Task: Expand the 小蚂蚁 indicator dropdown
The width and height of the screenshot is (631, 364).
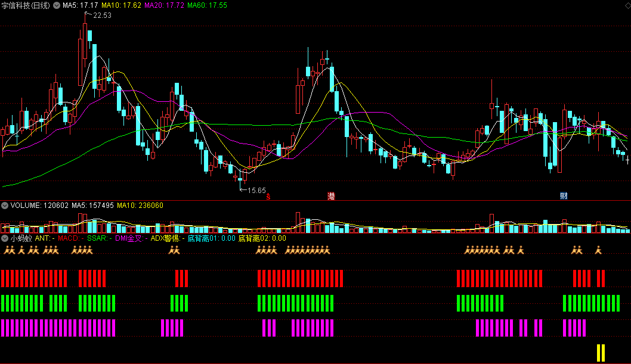Action: 5,238
